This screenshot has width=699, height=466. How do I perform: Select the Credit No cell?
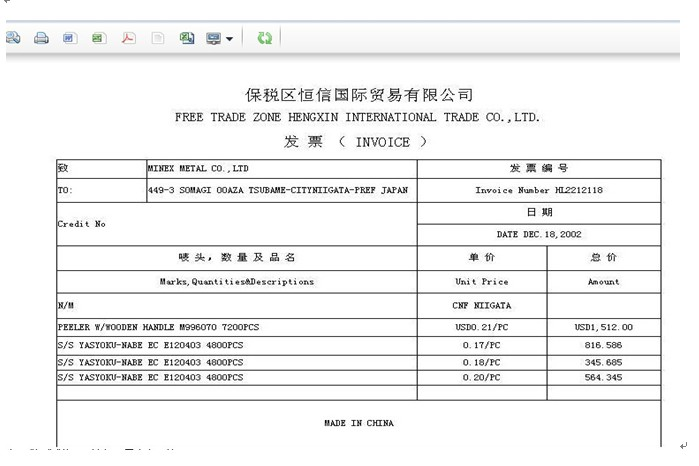coord(237,224)
